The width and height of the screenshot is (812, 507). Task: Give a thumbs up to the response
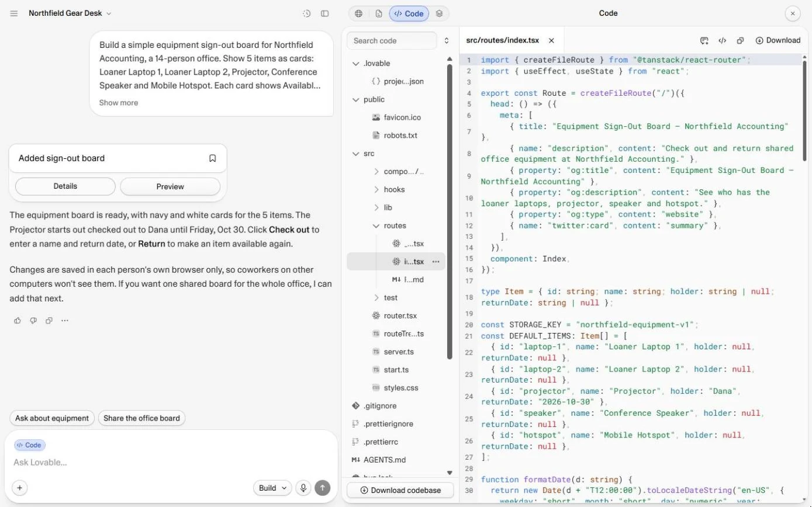click(x=18, y=321)
